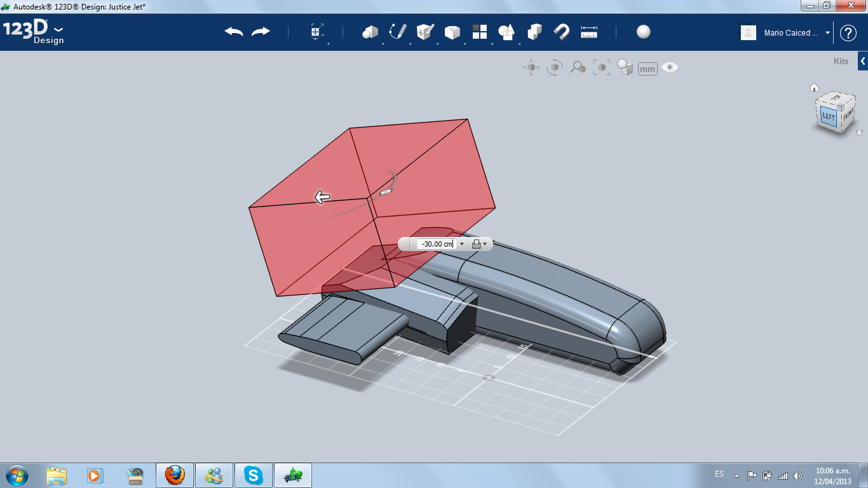Open the Help question mark button
The height and width of the screenshot is (488, 868).
848,33
